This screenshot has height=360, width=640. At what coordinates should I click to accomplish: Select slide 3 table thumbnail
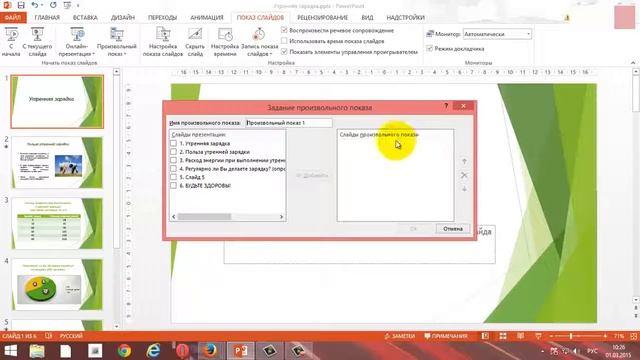[57, 223]
